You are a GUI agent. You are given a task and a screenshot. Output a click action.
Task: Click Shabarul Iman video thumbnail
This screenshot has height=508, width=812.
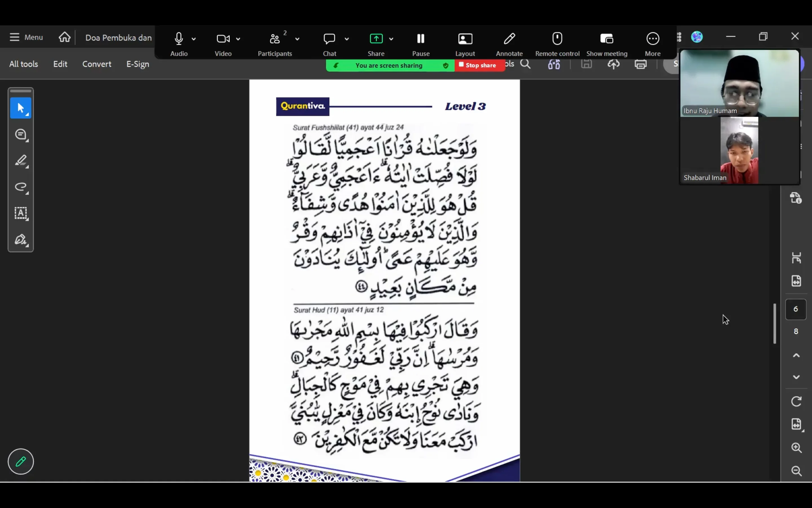(x=740, y=150)
